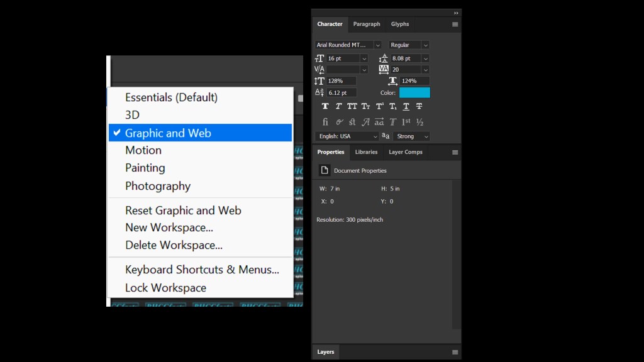Switch to the Paragraph tab
Viewport: 644px width, 362px height.
[367, 25]
